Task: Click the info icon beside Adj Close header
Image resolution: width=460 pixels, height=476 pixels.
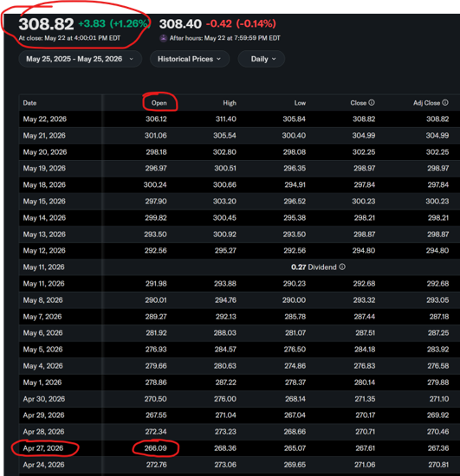Action: 445,103
